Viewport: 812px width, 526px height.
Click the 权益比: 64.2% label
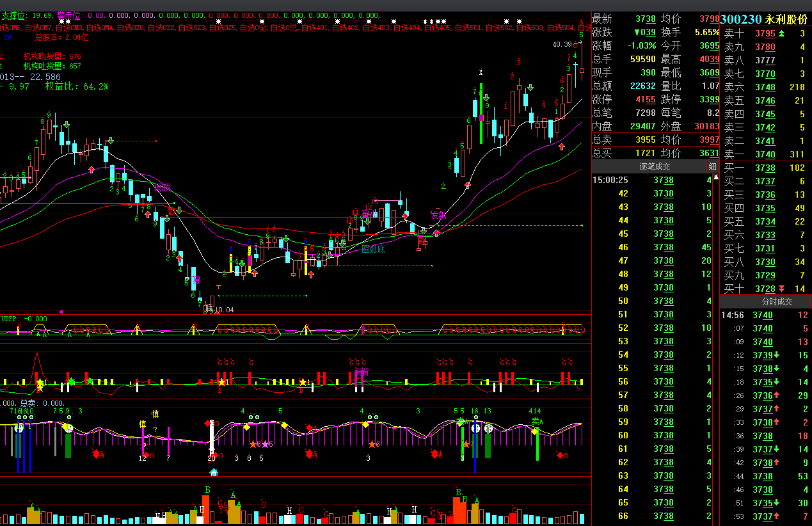[x=77, y=86]
